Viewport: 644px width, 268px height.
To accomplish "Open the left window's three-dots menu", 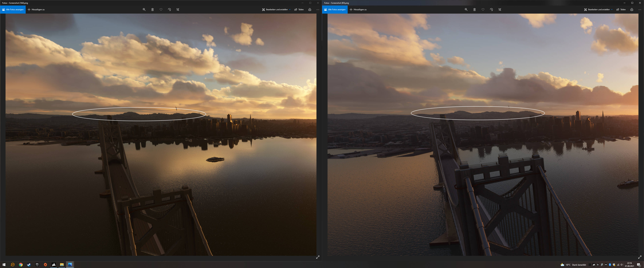I will click(x=318, y=10).
